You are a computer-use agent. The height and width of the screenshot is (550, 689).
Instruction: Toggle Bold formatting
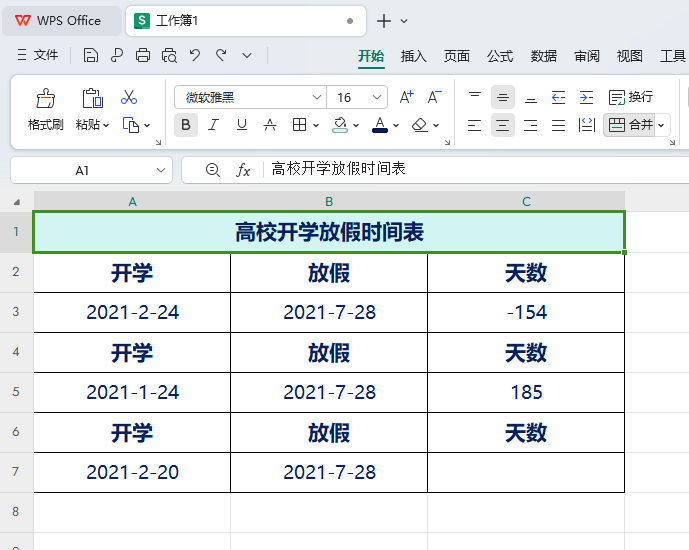(x=186, y=125)
